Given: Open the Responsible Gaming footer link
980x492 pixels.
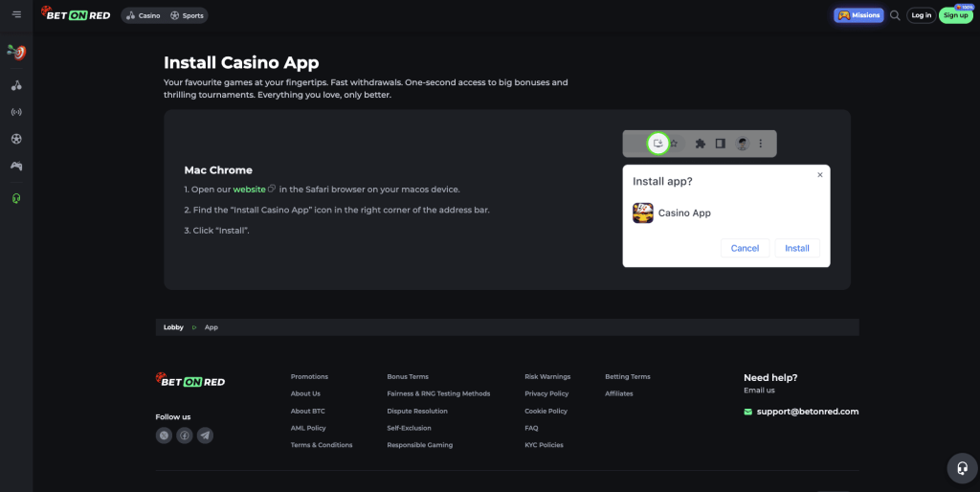Looking at the screenshot, I should click(420, 444).
